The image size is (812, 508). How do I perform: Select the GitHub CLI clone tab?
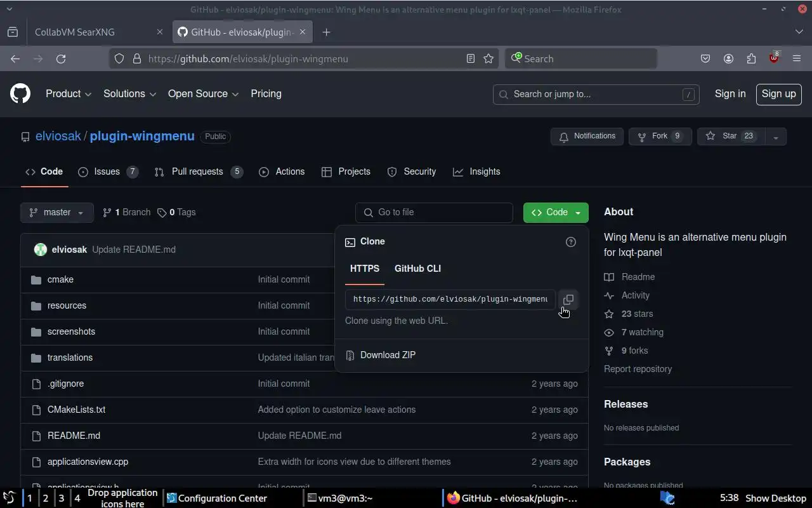tap(417, 269)
